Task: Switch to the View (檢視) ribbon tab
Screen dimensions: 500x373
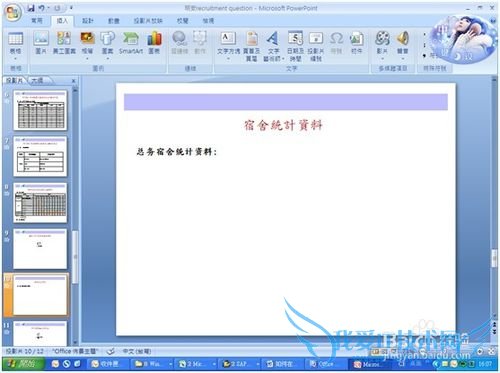Action: point(208,21)
